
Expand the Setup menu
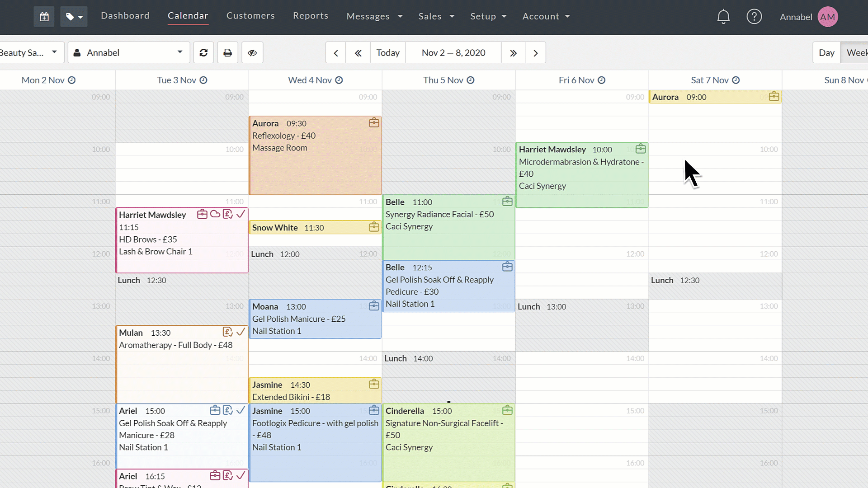(x=488, y=16)
